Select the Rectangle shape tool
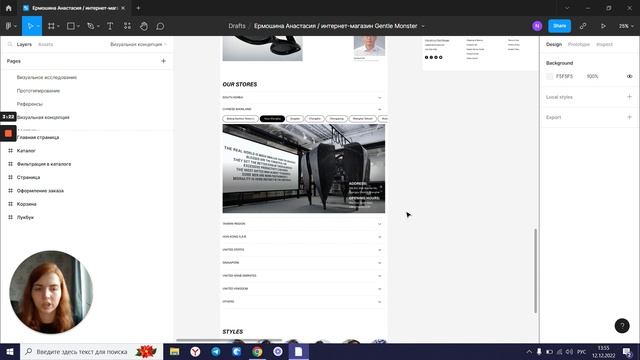The image size is (640, 360). 71,26
